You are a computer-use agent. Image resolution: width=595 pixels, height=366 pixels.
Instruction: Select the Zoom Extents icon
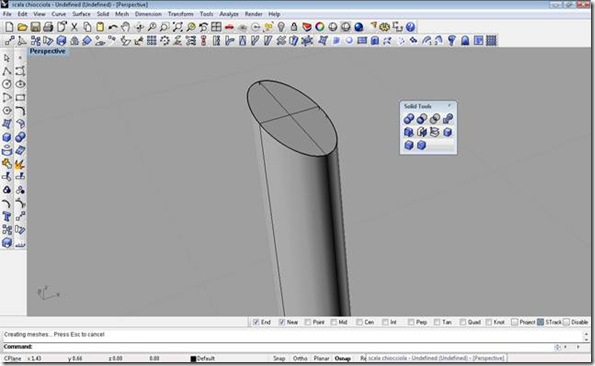[x=177, y=27]
